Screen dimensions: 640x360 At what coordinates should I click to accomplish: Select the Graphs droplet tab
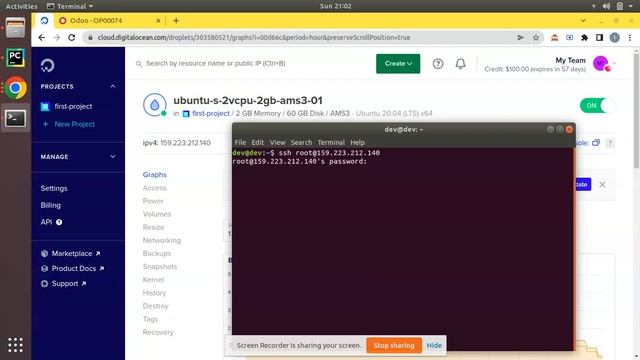(155, 175)
